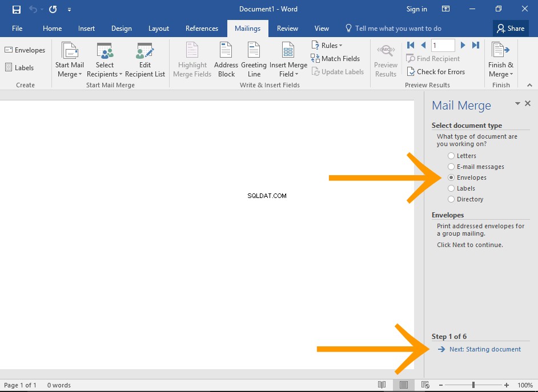Screen dimensions: 538x392
Task: Go to the first record arrow
Action: [x=411, y=45]
